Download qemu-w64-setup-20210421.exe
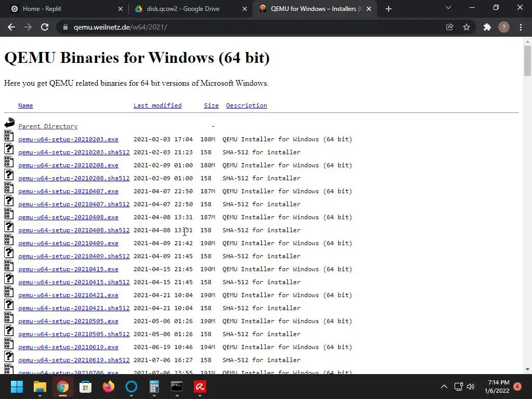 click(x=68, y=295)
